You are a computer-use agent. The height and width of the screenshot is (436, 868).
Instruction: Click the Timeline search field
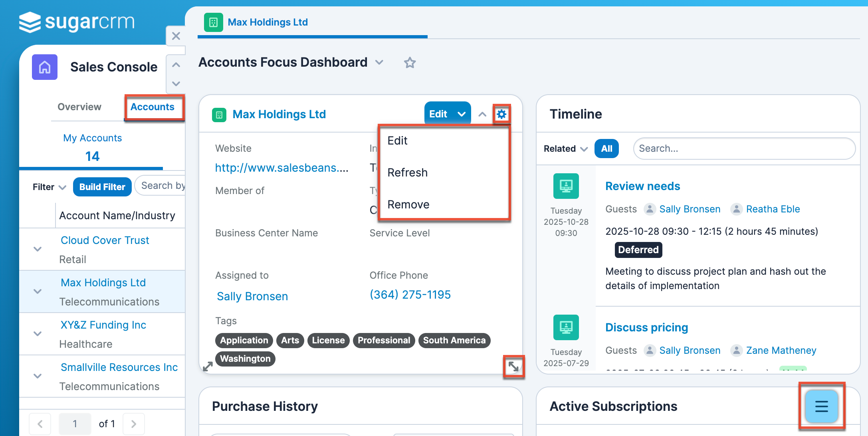(743, 148)
